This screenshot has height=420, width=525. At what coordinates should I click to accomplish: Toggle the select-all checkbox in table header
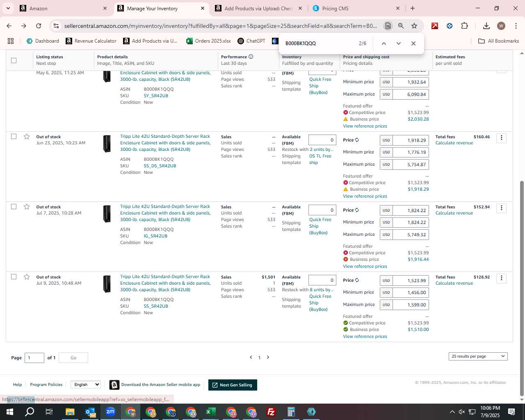click(14, 60)
